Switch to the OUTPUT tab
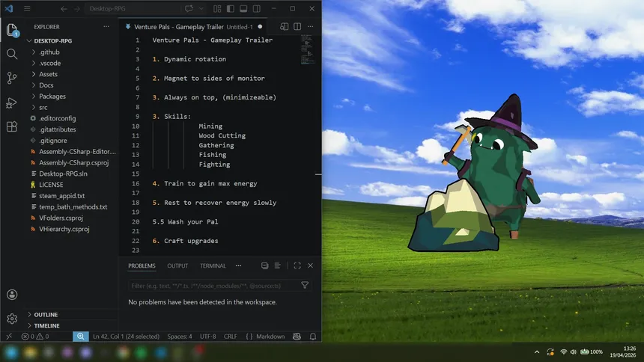This screenshot has width=644, height=362. tap(177, 266)
